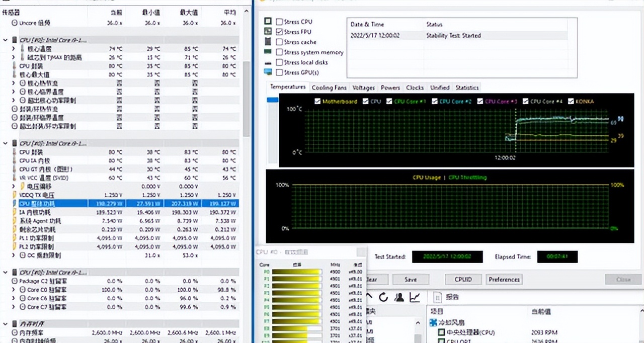Click the lightning icon beside IA 内核功耗
The image size is (644, 343).
coord(15,212)
